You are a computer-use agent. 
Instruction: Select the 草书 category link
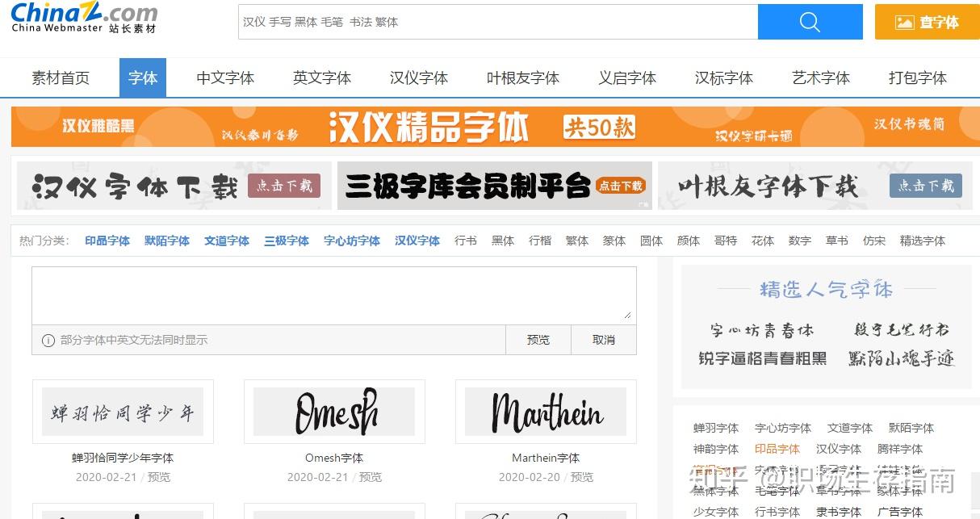(837, 241)
